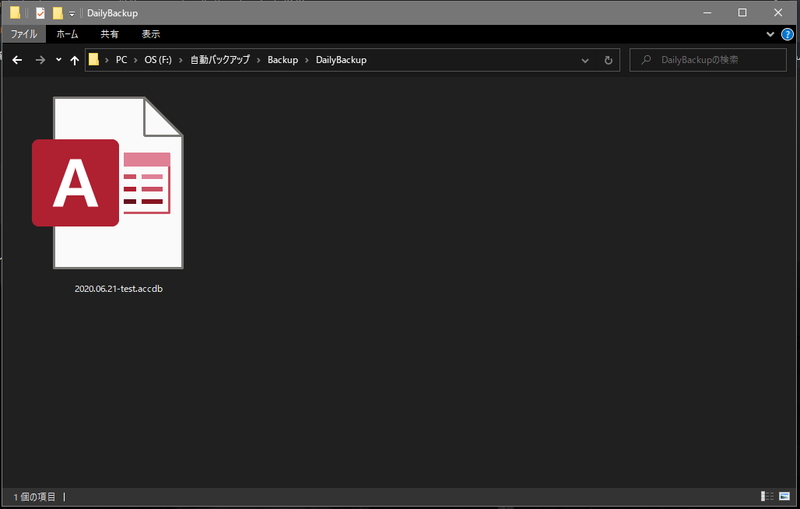Click DailyBackup in the address path

(341, 60)
